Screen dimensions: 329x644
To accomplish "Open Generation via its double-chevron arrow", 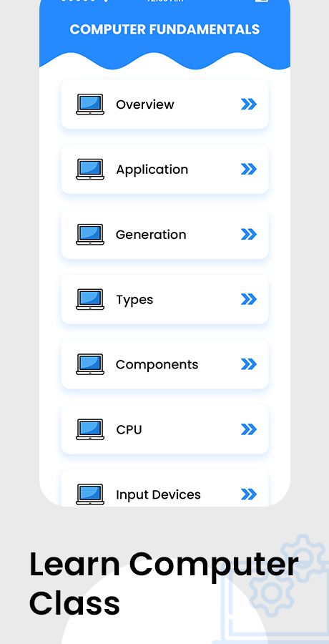I will click(248, 234).
